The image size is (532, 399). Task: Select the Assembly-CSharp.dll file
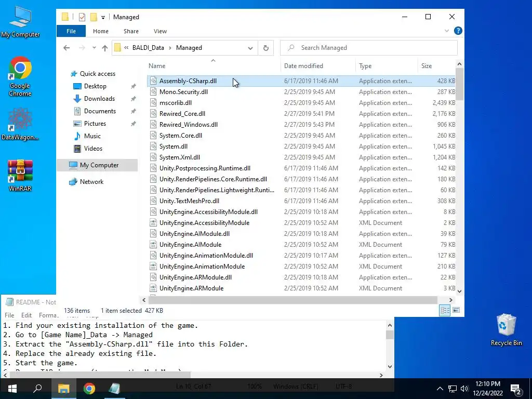(x=301, y=81)
